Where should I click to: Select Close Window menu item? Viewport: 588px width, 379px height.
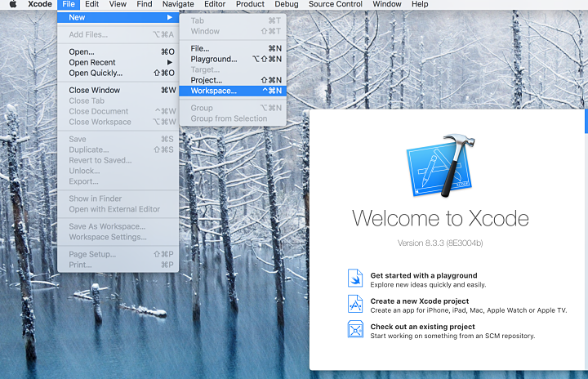click(x=118, y=90)
